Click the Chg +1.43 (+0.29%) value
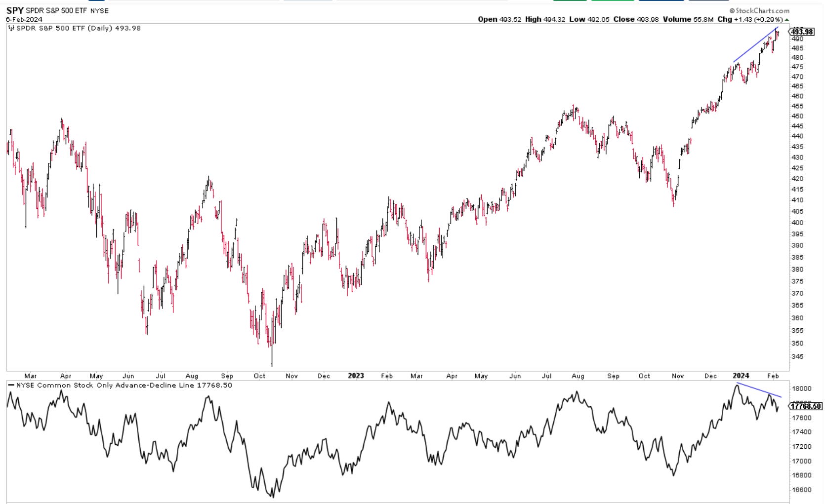This screenshot has height=504, width=825. coord(750,19)
